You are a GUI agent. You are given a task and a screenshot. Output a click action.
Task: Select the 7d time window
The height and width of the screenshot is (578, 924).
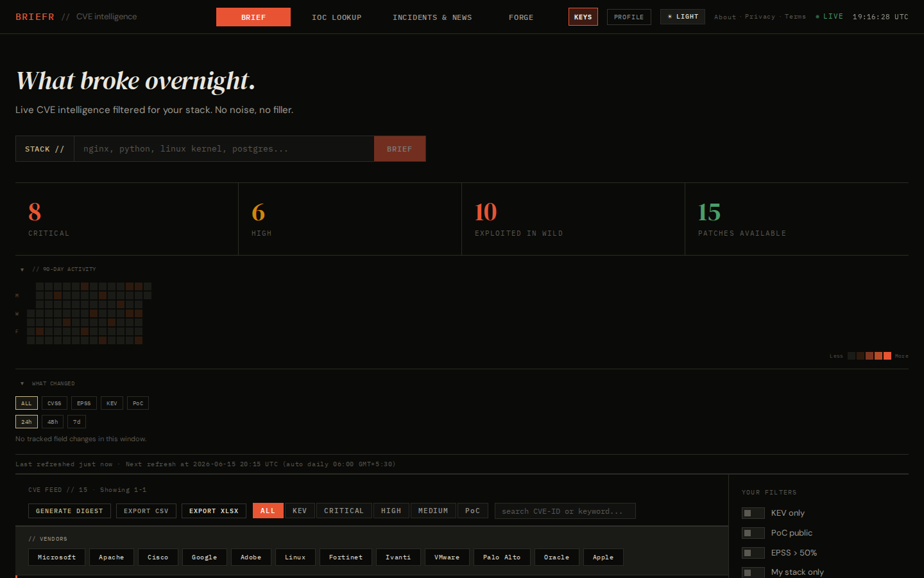tap(76, 422)
